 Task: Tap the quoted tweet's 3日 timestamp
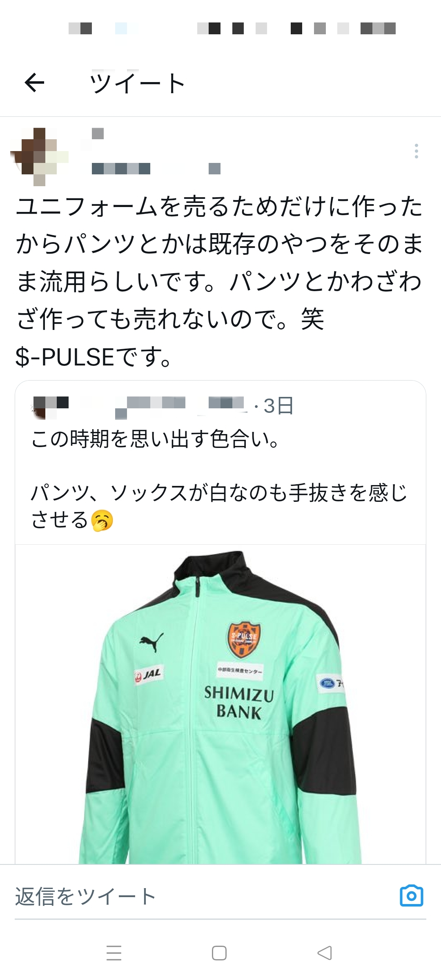pyautogui.click(x=278, y=406)
